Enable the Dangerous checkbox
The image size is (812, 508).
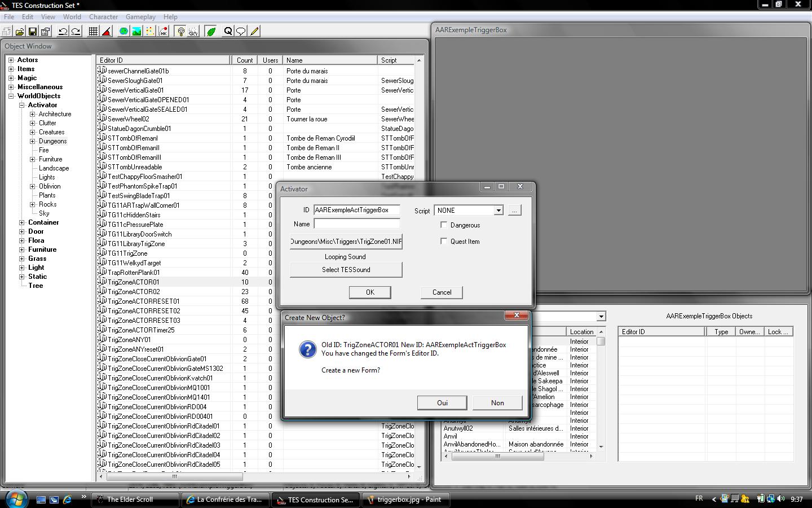pyautogui.click(x=444, y=225)
